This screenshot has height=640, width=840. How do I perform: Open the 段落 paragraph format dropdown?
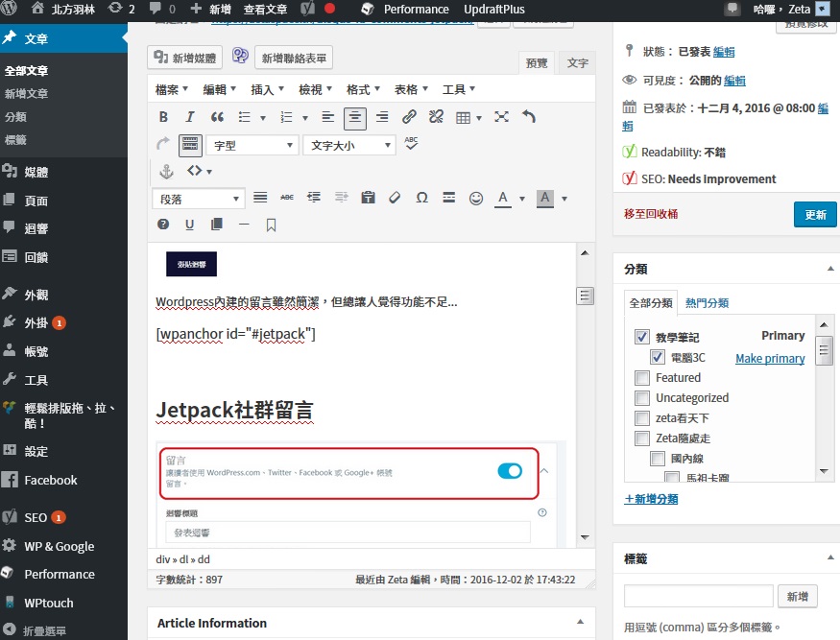[x=199, y=199]
